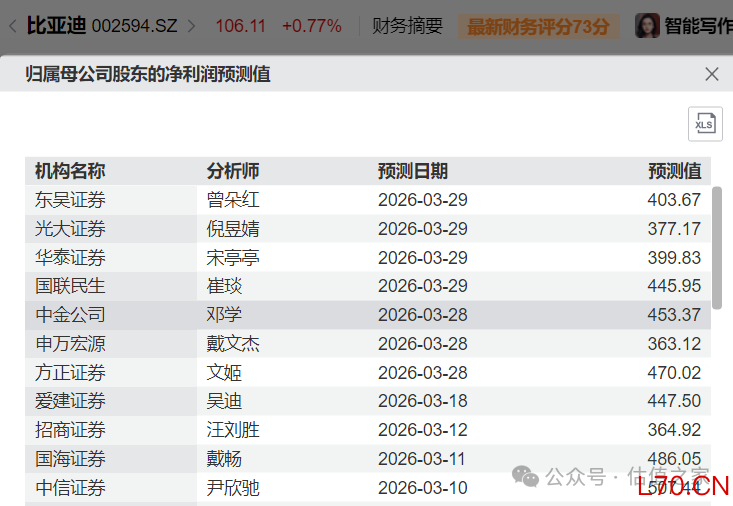The height and width of the screenshot is (506, 733).
Task: Click analyst name 宋亭亭
Action: 233,258
